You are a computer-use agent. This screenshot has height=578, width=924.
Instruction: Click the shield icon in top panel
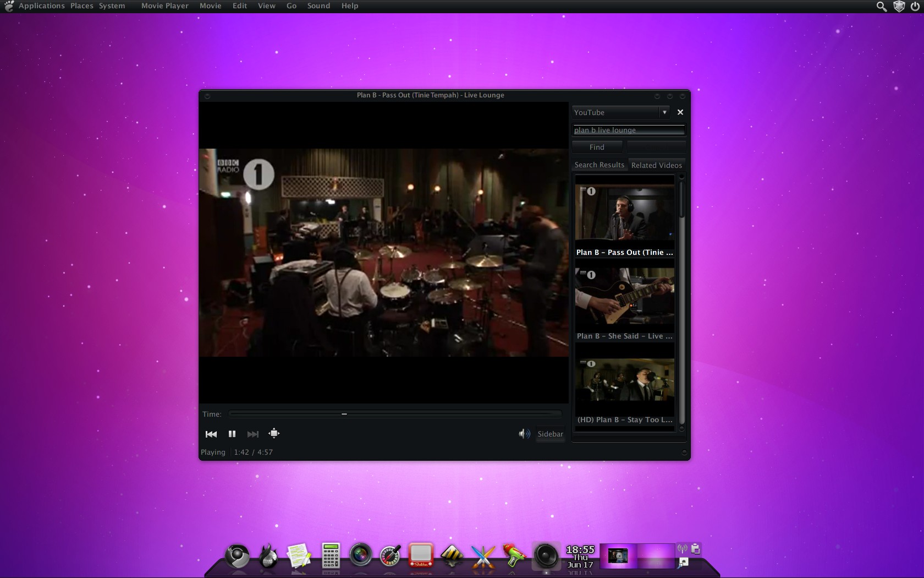point(899,6)
